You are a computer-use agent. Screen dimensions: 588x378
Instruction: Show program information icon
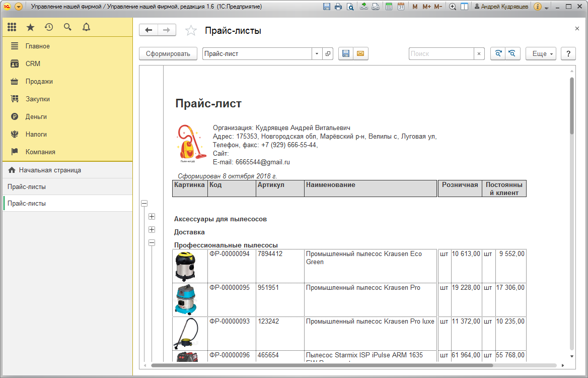(x=537, y=7)
